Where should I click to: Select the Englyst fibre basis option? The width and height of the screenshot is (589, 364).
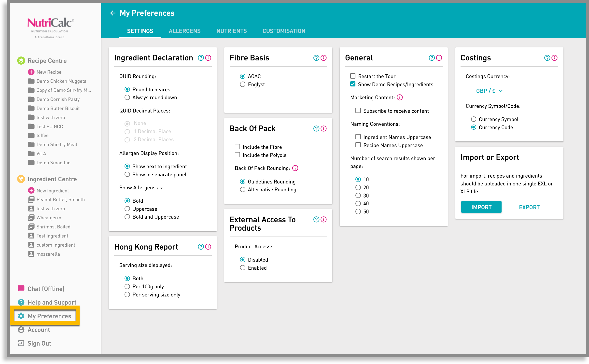[243, 84]
